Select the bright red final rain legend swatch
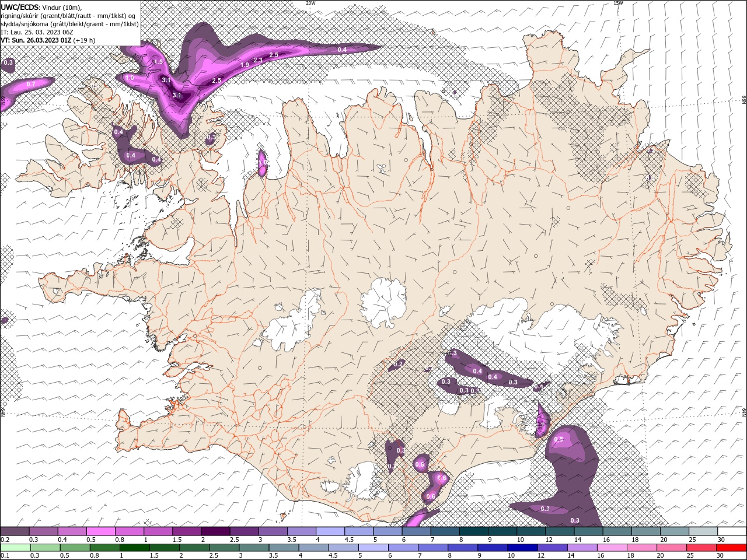 click(731, 548)
